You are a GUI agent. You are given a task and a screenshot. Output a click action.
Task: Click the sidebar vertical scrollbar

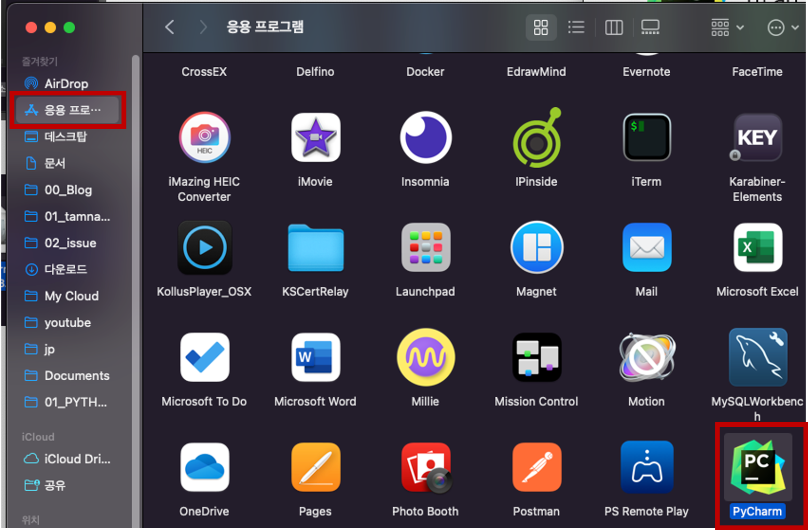pos(136,291)
